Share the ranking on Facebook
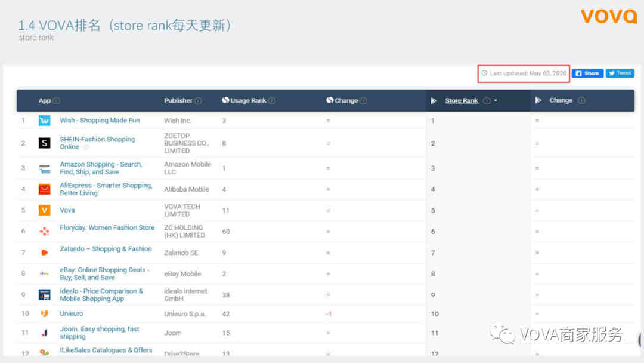 click(587, 73)
